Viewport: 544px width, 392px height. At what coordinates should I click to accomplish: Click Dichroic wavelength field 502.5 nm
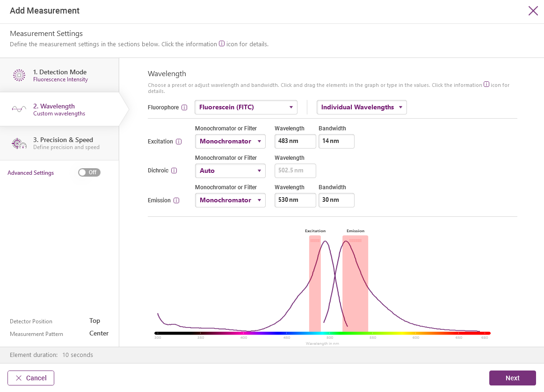295,171
